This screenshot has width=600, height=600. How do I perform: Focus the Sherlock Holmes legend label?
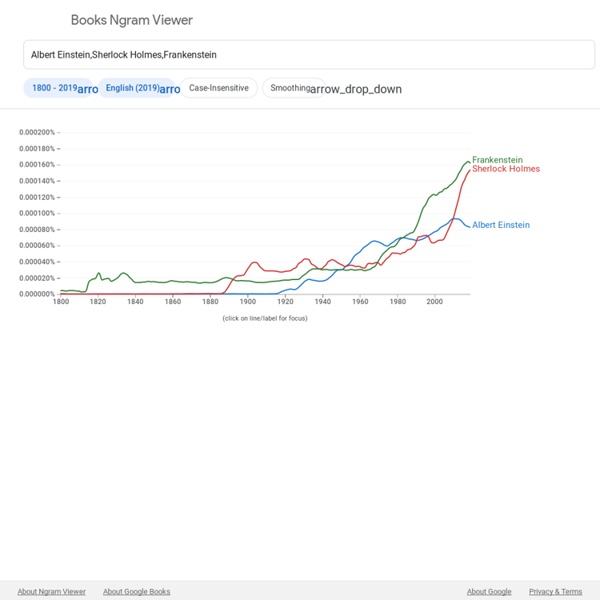pyautogui.click(x=506, y=169)
